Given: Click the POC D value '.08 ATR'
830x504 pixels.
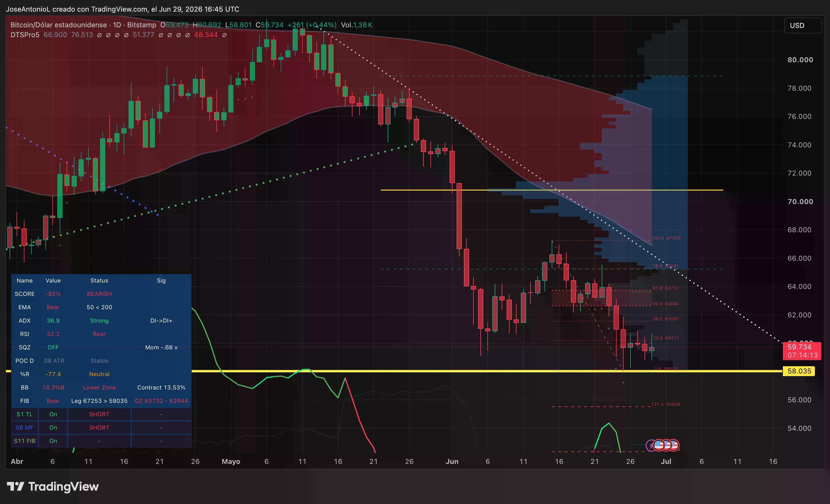Looking at the screenshot, I should click(53, 361).
